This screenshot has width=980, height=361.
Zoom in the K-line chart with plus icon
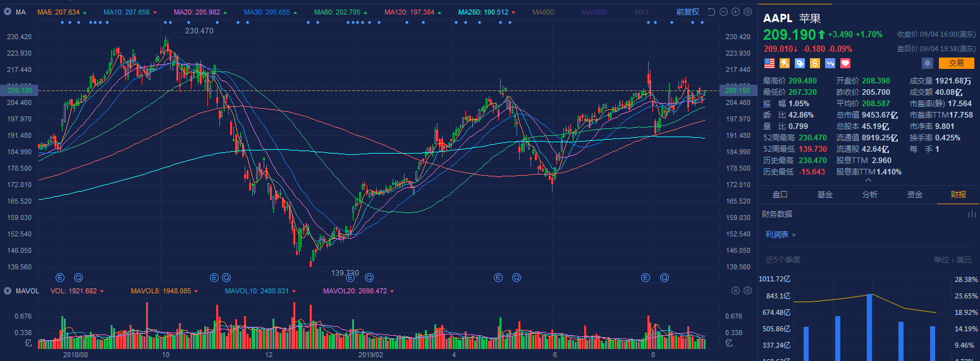[735, 11]
